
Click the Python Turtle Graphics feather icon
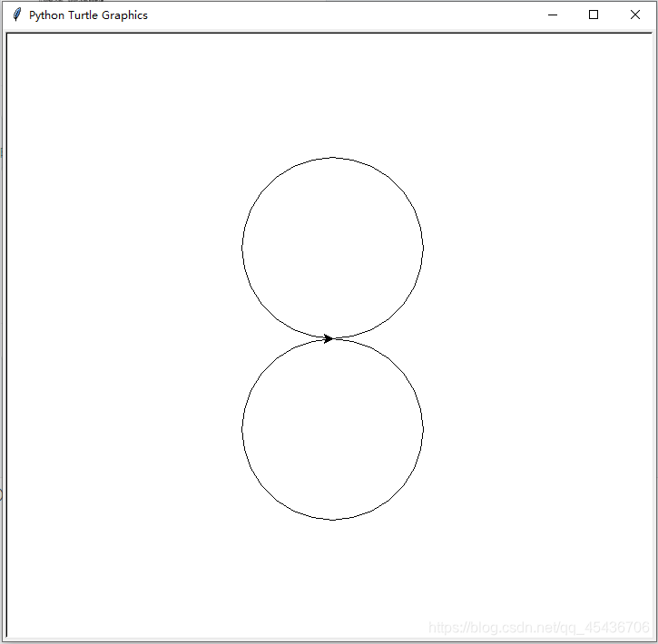(x=16, y=15)
